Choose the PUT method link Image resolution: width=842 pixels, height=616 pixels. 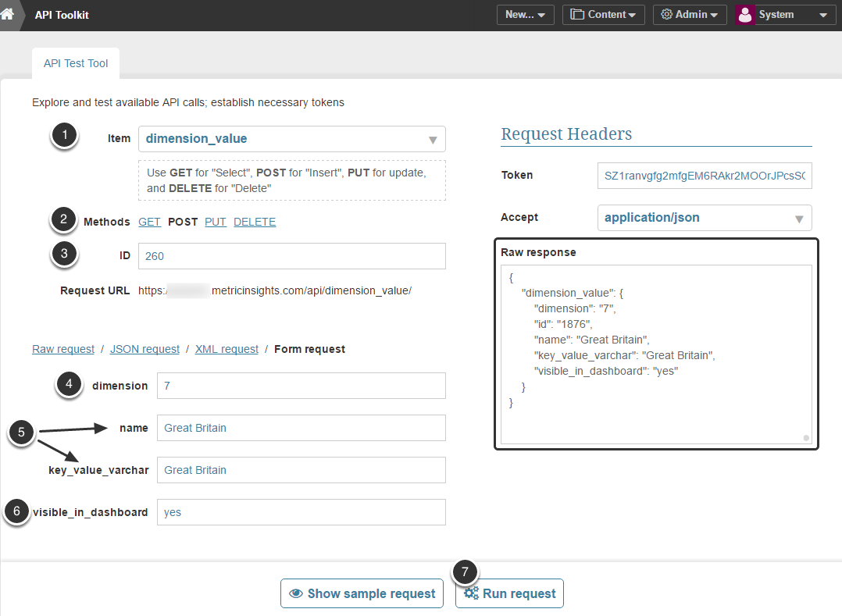pyautogui.click(x=215, y=222)
